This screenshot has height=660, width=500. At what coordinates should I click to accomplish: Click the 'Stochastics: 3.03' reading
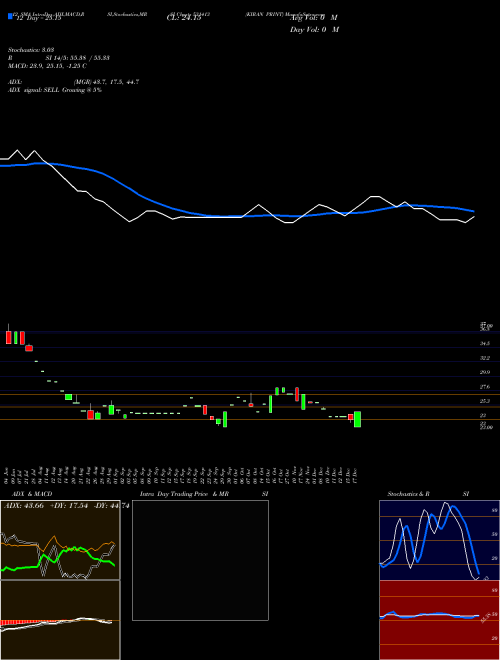31,50
